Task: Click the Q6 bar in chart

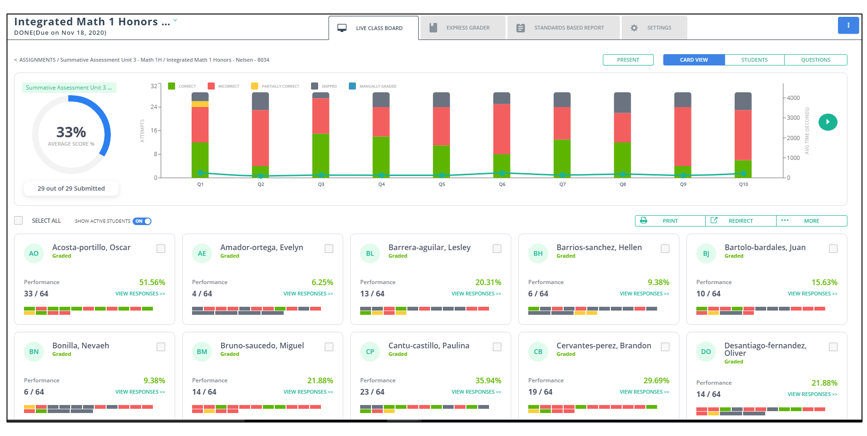Action: pyautogui.click(x=502, y=135)
